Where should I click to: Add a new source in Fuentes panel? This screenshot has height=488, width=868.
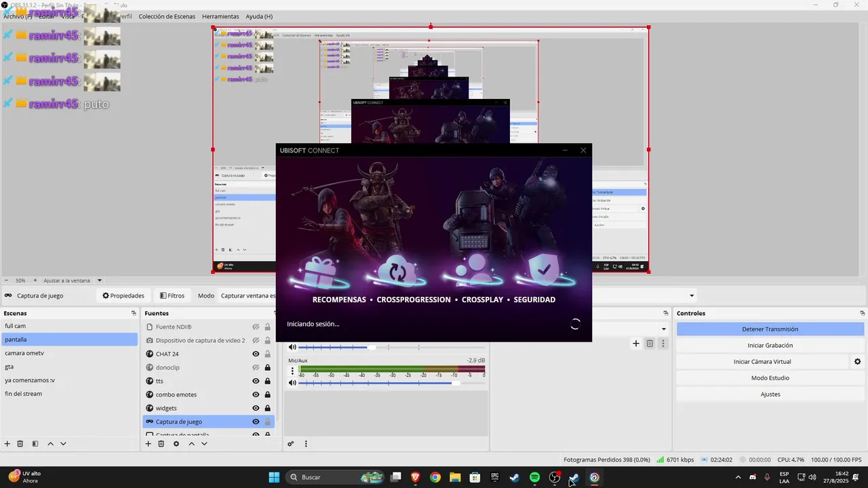(149, 444)
